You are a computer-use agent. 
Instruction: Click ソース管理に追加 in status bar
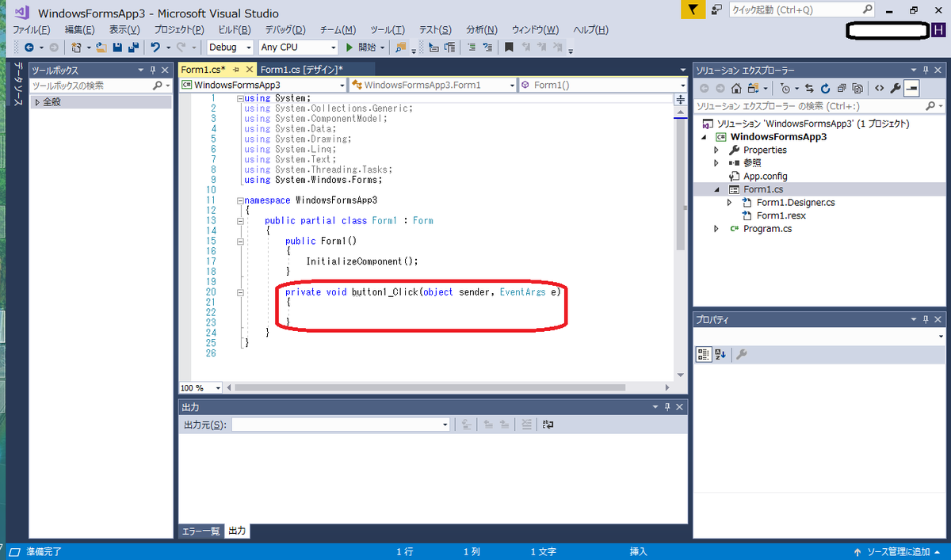[x=899, y=551]
